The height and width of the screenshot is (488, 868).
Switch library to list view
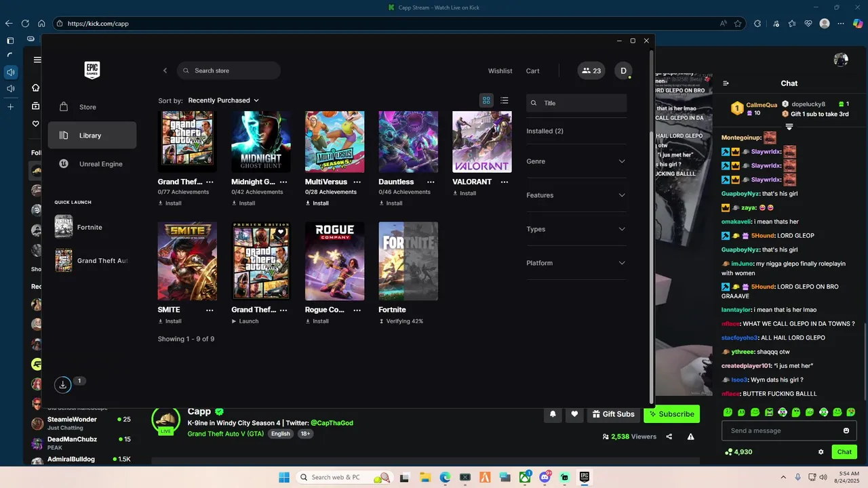505,100
